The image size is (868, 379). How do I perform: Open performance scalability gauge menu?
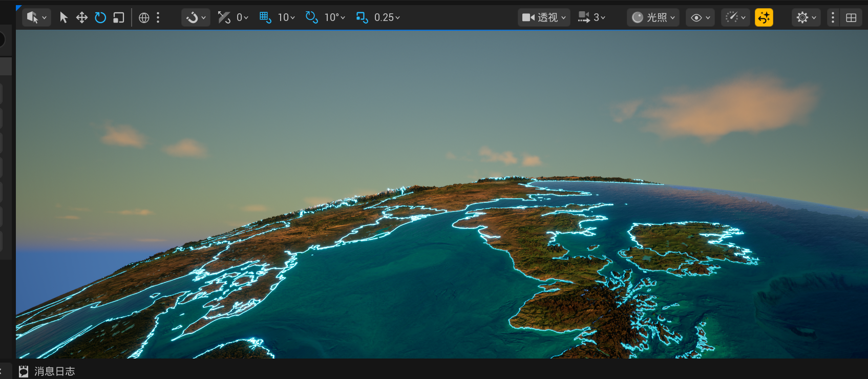[735, 17]
